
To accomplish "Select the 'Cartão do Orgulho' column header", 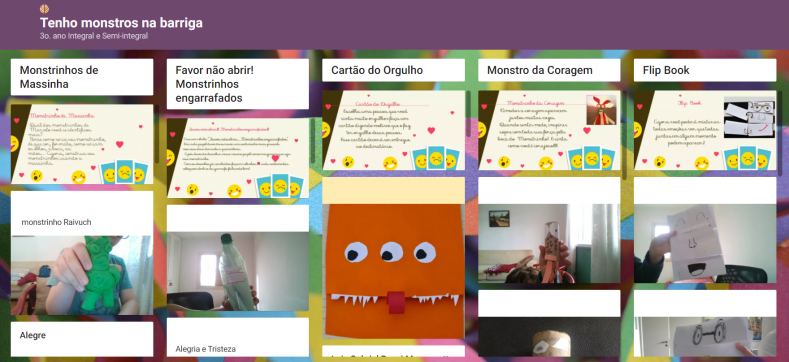I will click(393, 70).
